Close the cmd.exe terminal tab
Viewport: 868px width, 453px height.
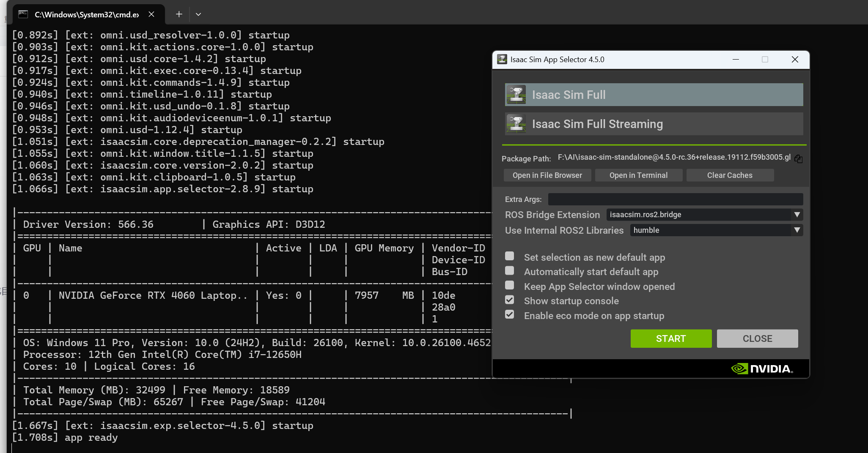(x=151, y=14)
